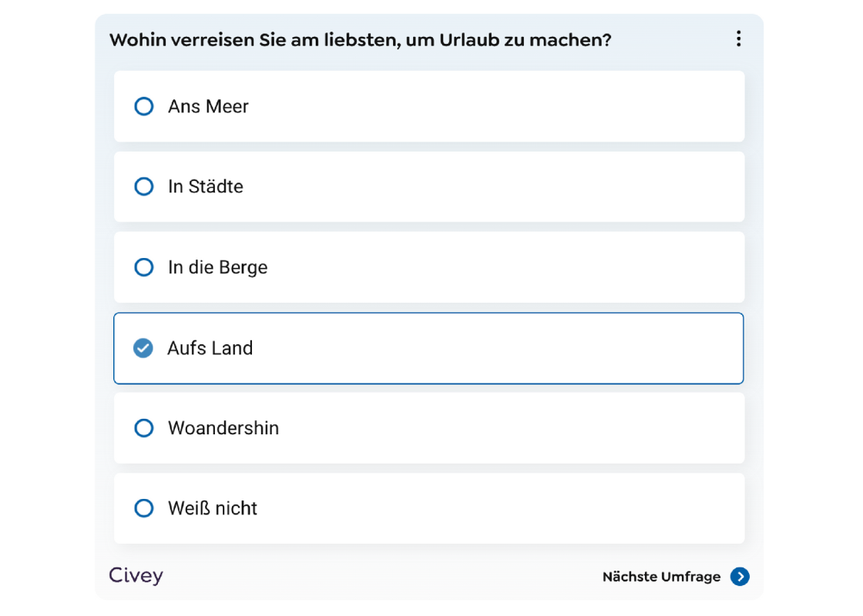Click the checkmark icon beside Aufs Land
863x616 pixels.
pos(143,348)
